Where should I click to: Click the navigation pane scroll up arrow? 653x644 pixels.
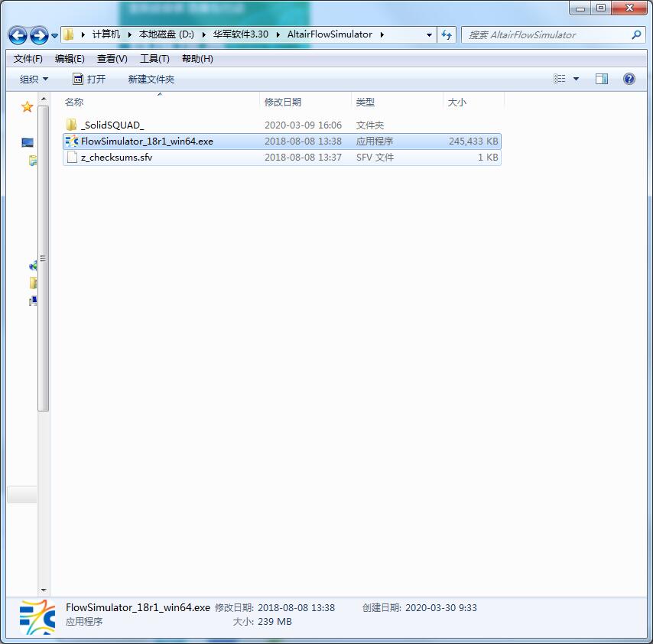(x=44, y=99)
